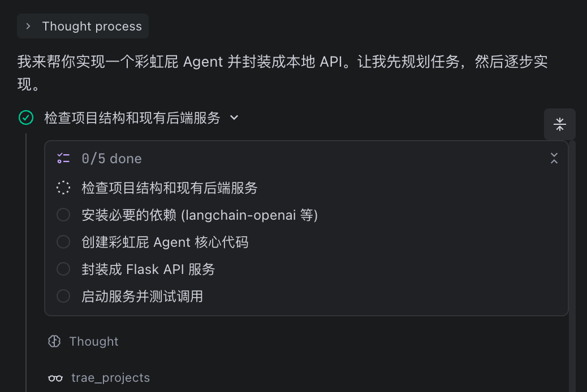The height and width of the screenshot is (392, 587).
Task: Expand the Thought process section chevron
Action: coord(28,26)
